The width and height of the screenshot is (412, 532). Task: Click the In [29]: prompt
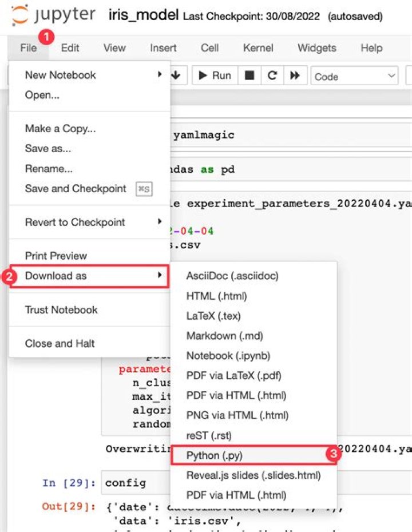click(69, 483)
